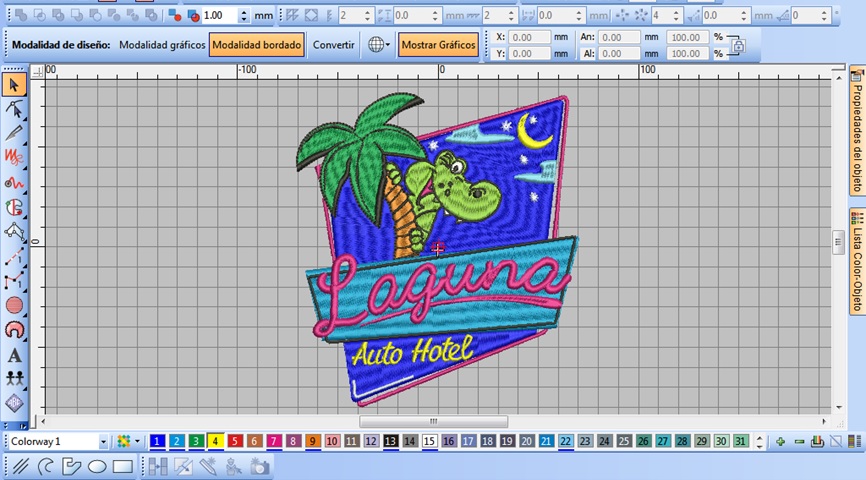Select the ellipse shape tool in bottom toolbar
The image size is (866, 480).
pos(97,466)
